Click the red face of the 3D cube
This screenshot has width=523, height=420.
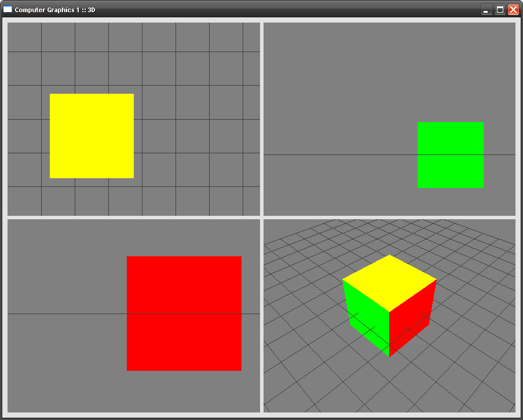412,318
